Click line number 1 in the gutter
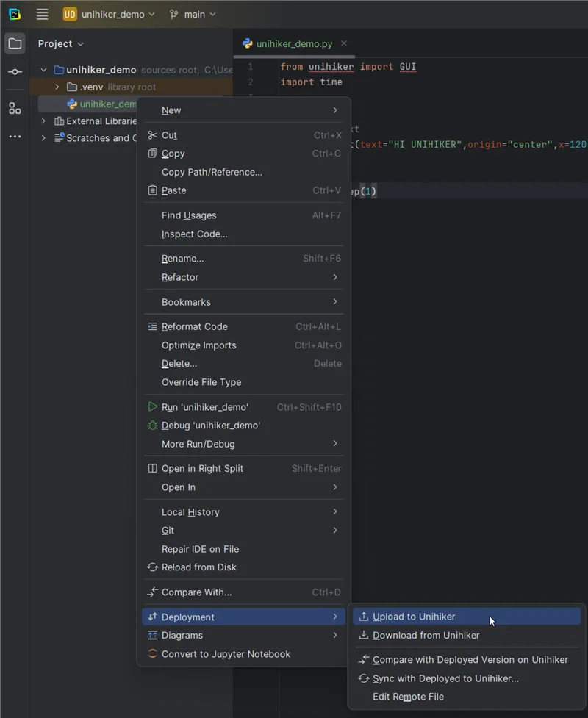Screen dimensions: 588x718 click(251, 67)
